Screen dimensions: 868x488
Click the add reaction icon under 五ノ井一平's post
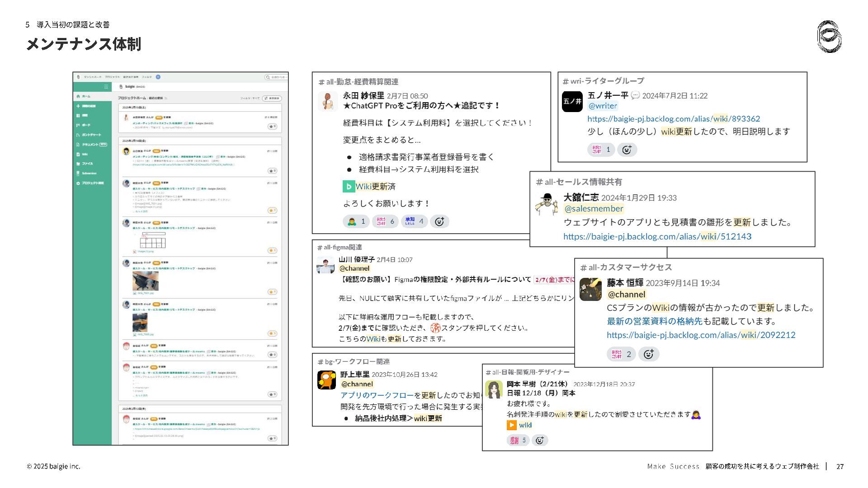point(627,150)
